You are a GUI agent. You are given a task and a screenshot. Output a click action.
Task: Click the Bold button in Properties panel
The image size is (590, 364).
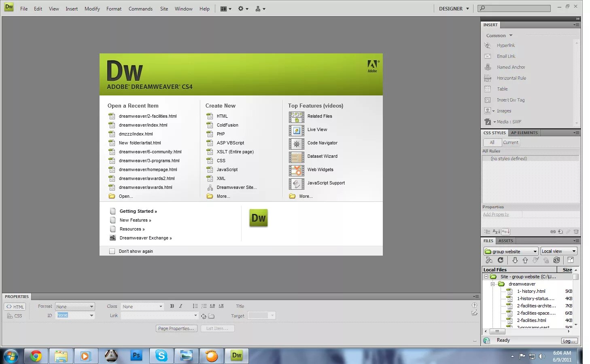(172, 306)
